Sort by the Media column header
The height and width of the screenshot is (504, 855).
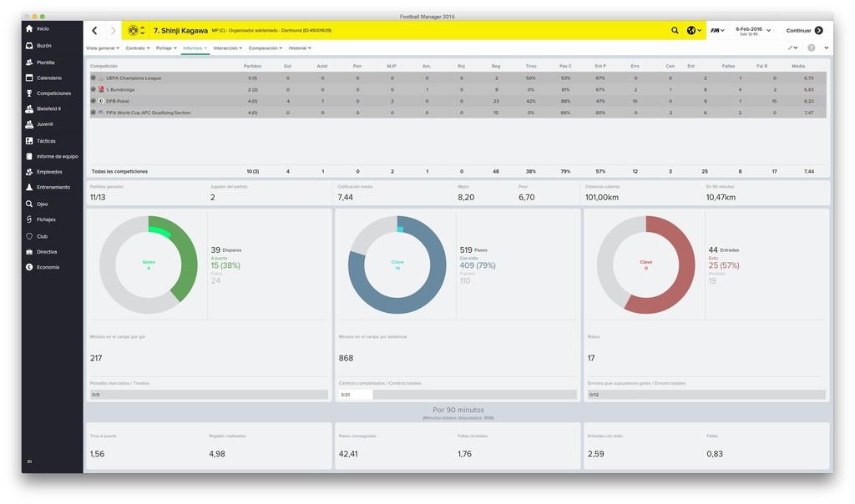(x=798, y=66)
